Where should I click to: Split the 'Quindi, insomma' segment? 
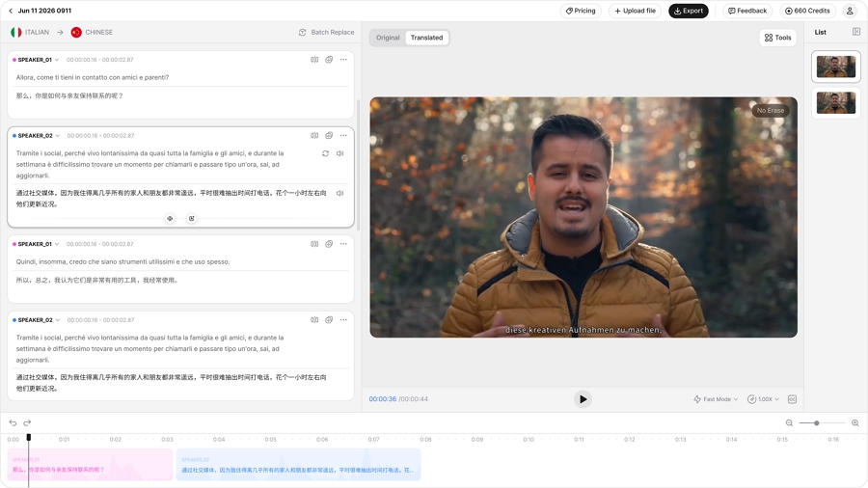(x=314, y=243)
